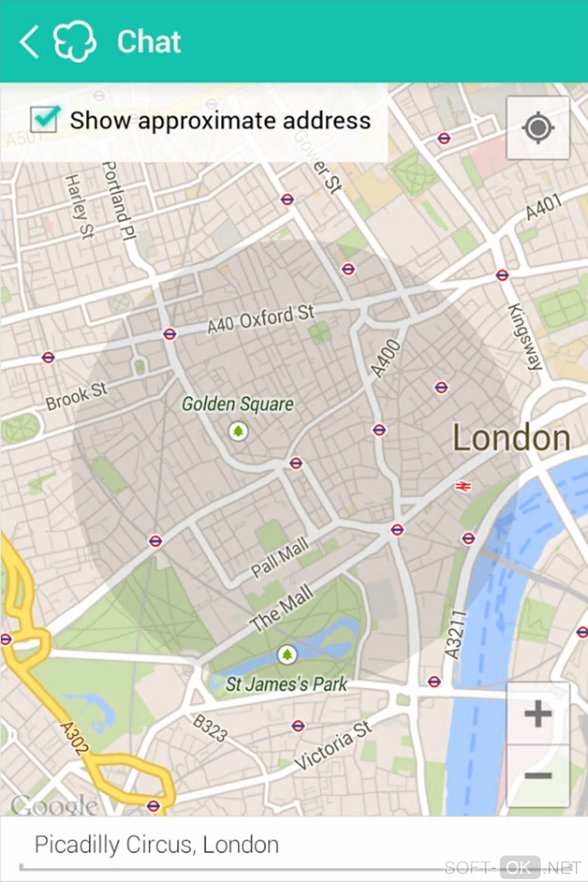Click the chat cloud logo icon
Image resolution: width=588 pixels, height=882 pixels.
point(74,42)
